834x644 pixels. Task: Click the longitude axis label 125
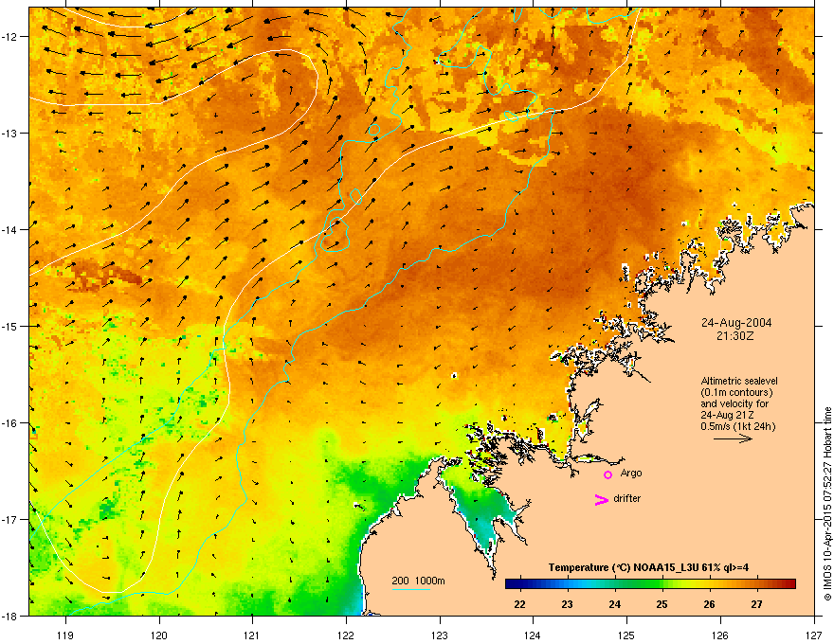626,635
